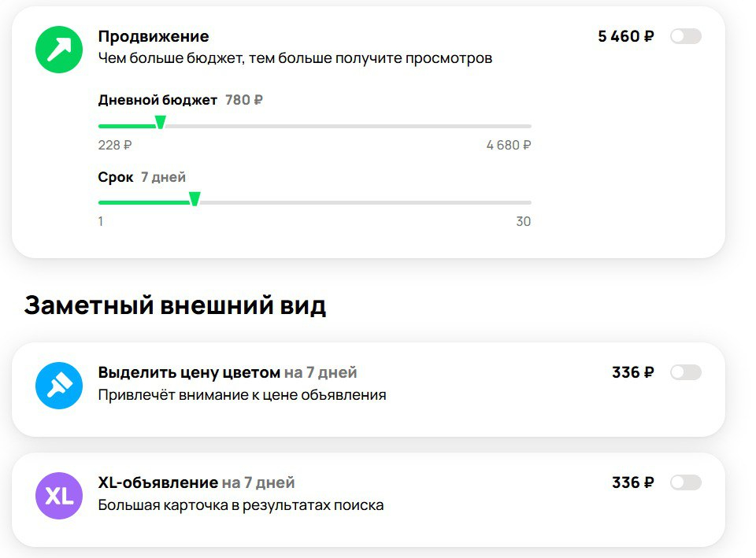Enable the Продвижение toggle
The width and height of the screenshot is (756, 558).
coord(685,36)
